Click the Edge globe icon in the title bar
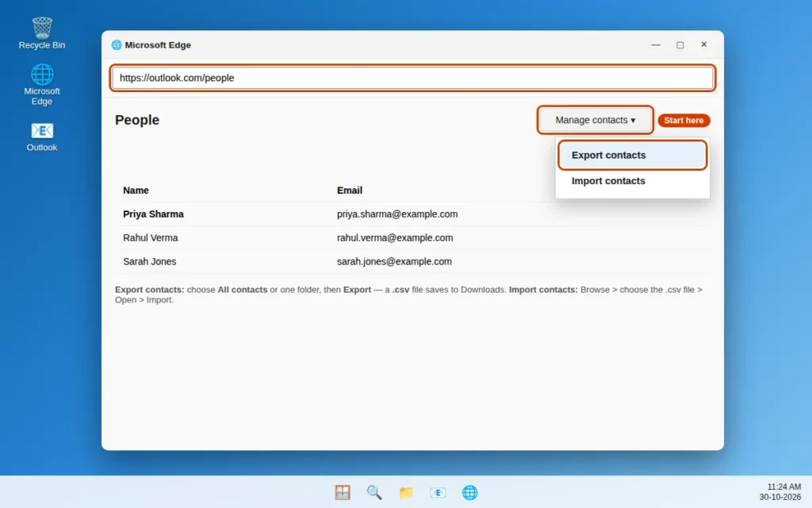 pos(117,45)
